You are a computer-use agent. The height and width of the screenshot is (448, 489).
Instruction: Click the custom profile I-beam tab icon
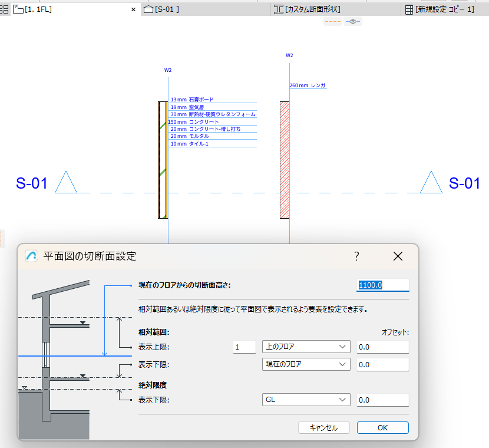pyautogui.click(x=279, y=9)
